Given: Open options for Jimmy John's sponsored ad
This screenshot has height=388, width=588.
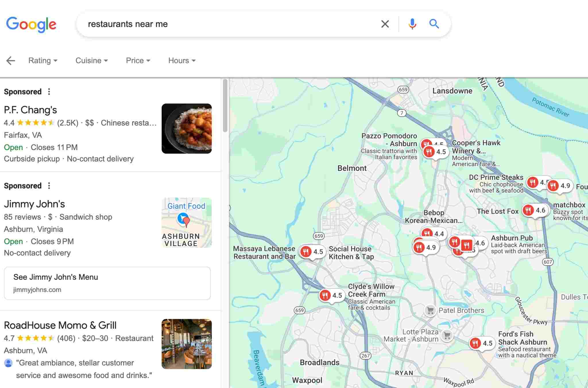Looking at the screenshot, I should click(49, 186).
